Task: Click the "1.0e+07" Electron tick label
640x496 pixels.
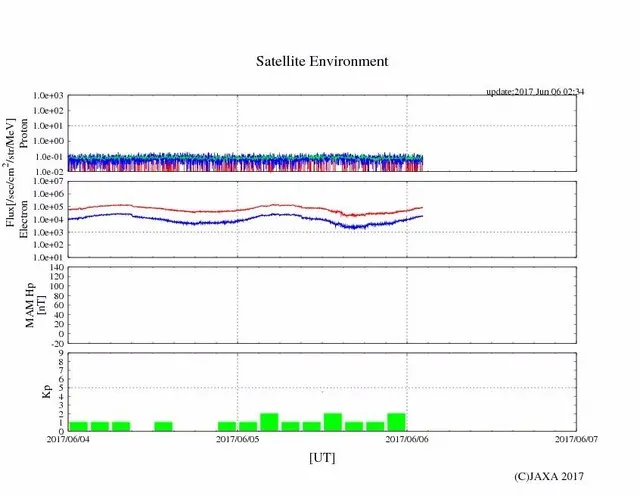Action: tap(49, 181)
